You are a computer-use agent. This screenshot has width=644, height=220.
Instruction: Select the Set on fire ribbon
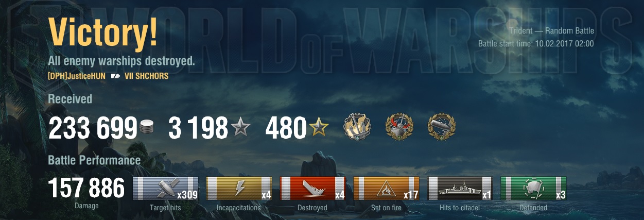coord(386,188)
